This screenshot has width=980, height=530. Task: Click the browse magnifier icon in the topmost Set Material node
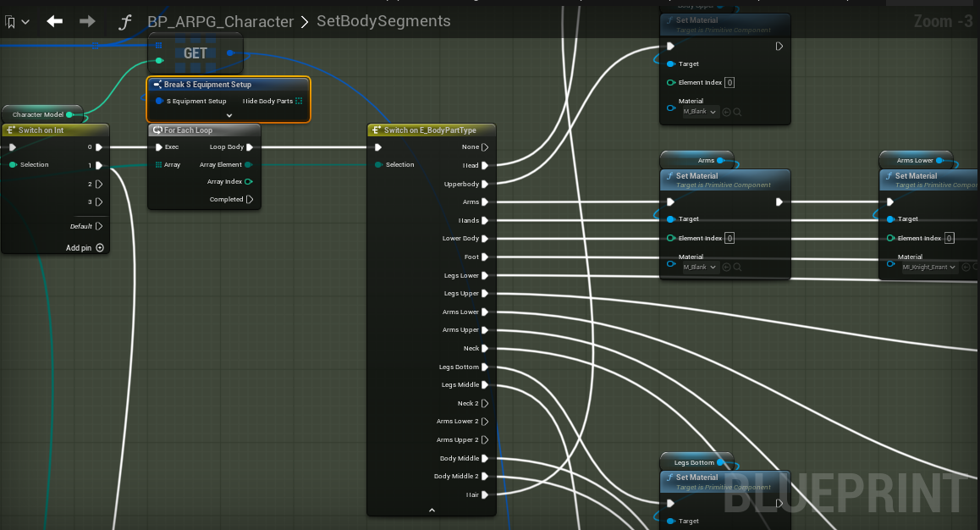pyautogui.click(x=738, y=112)
